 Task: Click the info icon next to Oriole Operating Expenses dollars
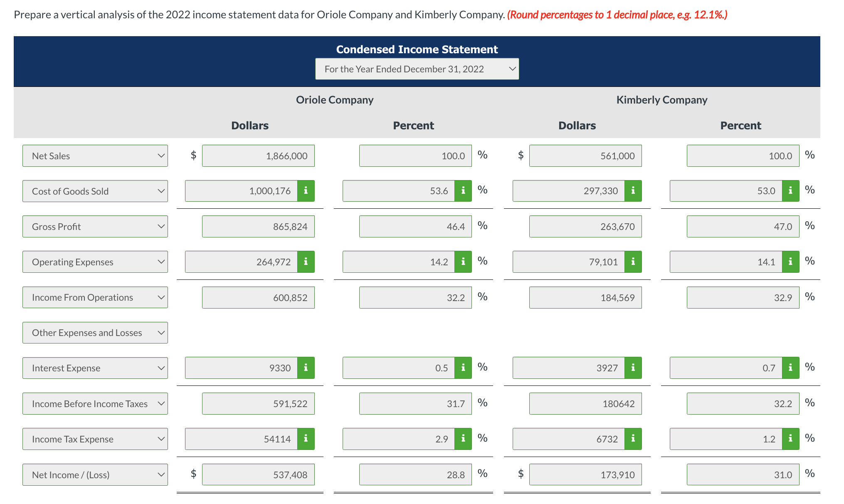pyautogui.click(x=306, y=262)
